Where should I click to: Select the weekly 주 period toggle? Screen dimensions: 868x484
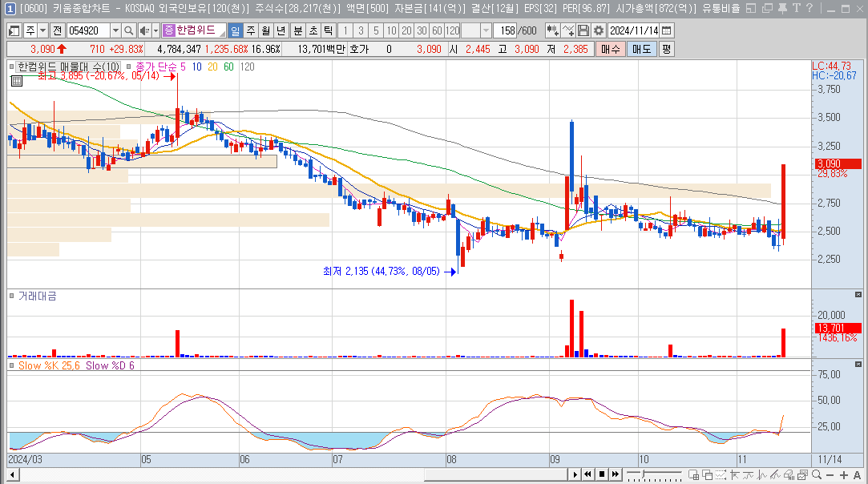pyautogui.click(x=251, y=30)
